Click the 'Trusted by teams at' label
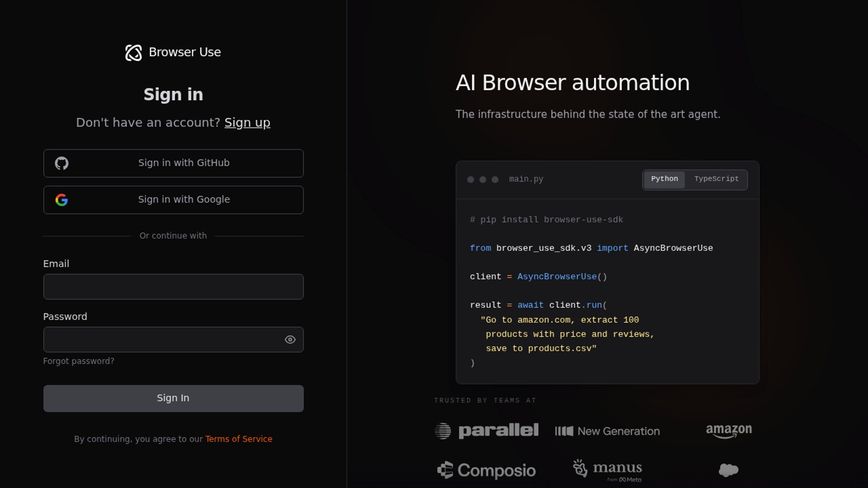The height and width of the screenshot is (488, 868). (485, 400)
